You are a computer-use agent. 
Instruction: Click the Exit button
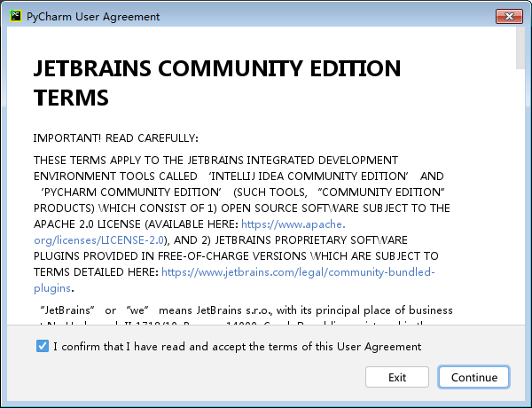397,377
